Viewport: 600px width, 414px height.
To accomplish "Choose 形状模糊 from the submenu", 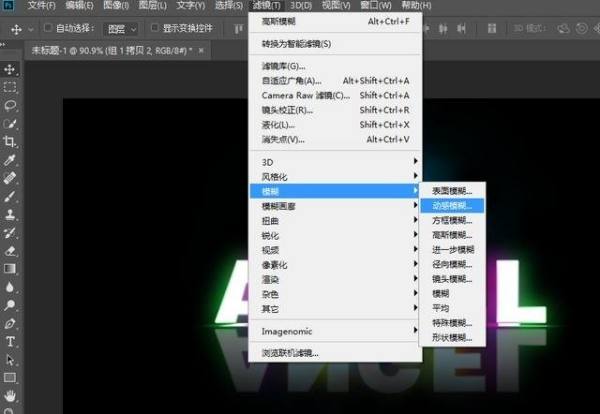I will [x=452, y=337].
